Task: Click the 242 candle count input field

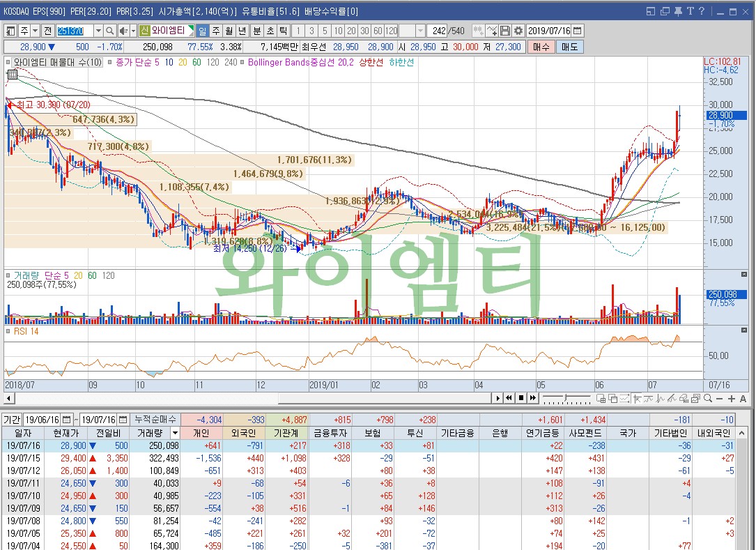Action: pos(438,31)
